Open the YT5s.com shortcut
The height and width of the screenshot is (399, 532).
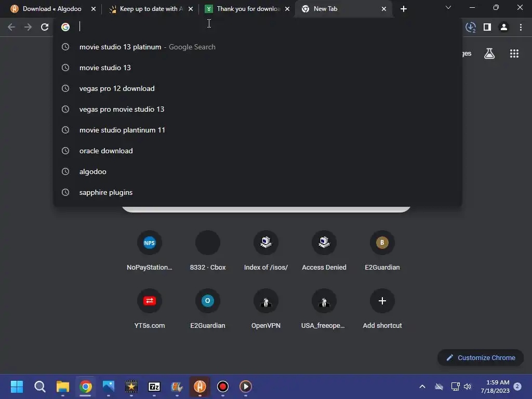tap(149, 309)
